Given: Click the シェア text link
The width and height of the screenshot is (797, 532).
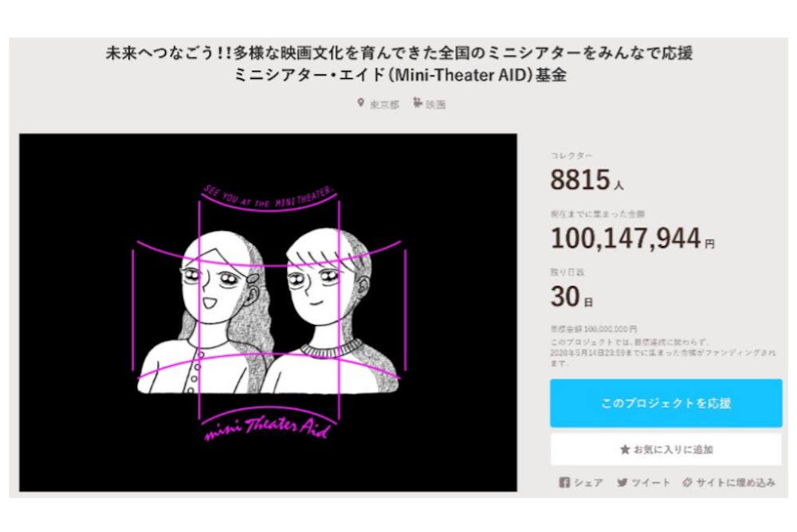Looking at the screenshot, I should coord(589,483).
